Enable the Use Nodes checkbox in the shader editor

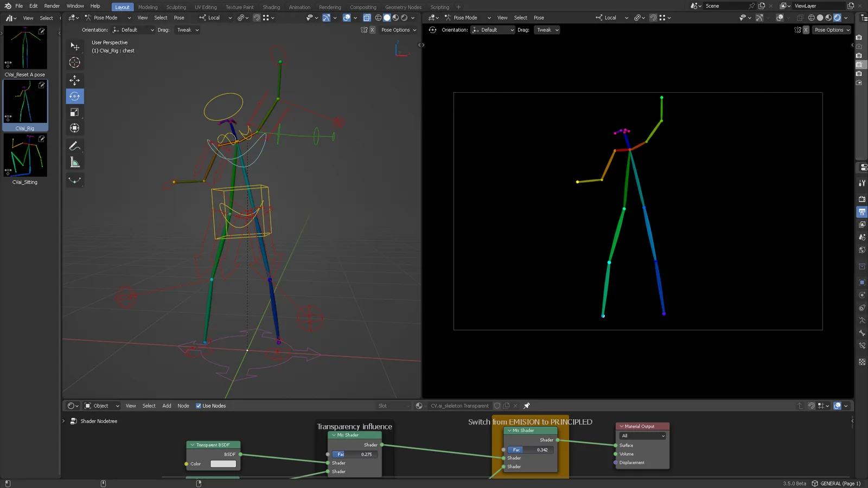pos(199,406)
